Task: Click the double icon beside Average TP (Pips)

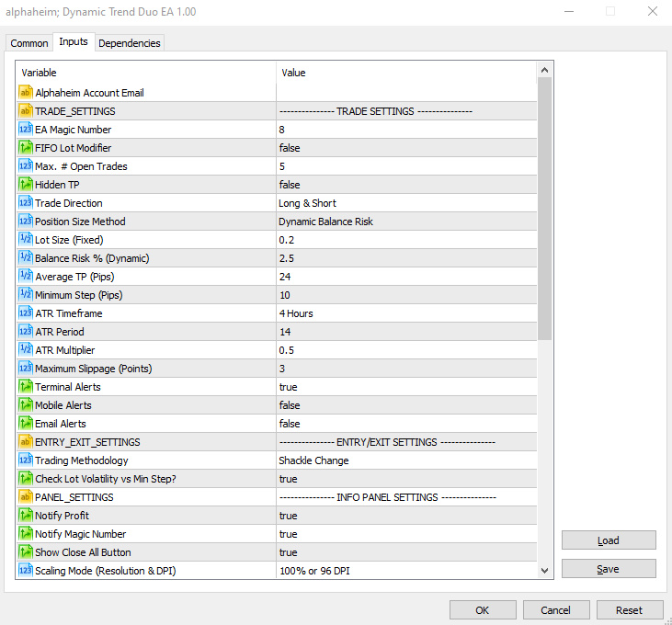Action: pos(26,277)
